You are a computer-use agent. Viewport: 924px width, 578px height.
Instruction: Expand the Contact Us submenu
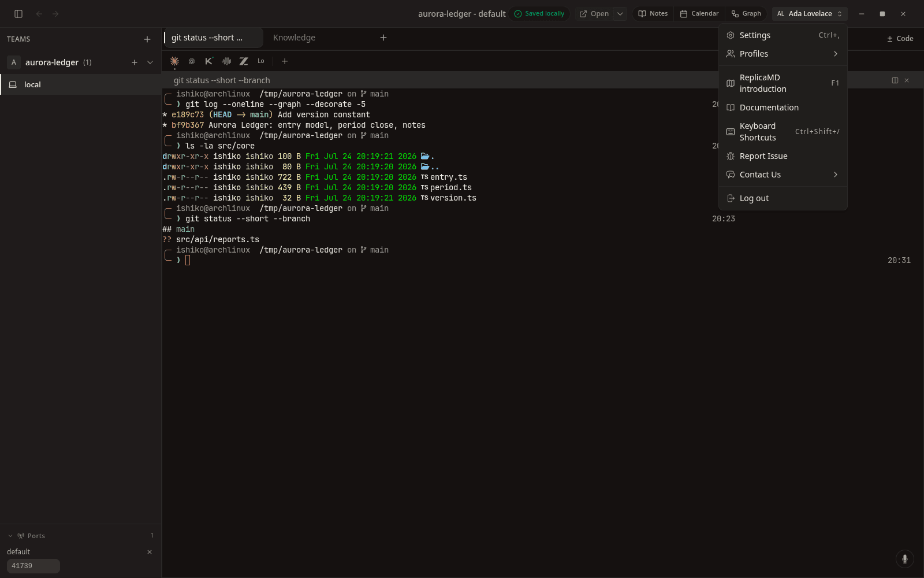coord(783,175)
